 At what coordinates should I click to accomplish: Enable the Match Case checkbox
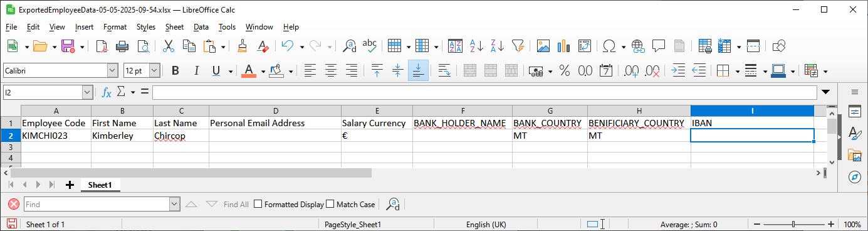click(x=330, y=204)
